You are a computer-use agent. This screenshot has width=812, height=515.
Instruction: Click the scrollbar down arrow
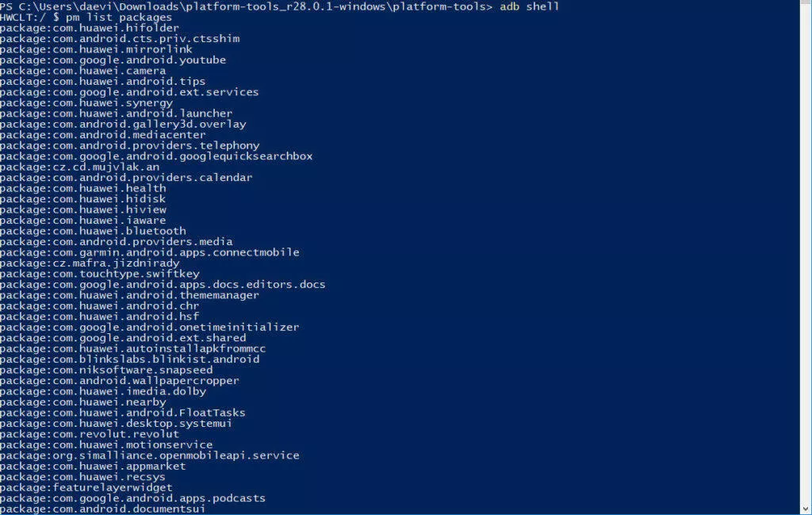(x=806, y=509)
